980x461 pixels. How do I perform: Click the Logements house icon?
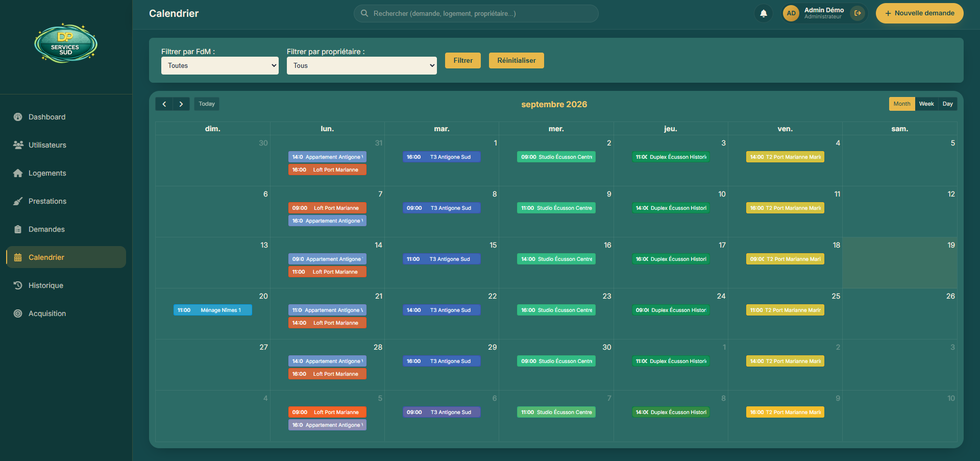(18, 173)
